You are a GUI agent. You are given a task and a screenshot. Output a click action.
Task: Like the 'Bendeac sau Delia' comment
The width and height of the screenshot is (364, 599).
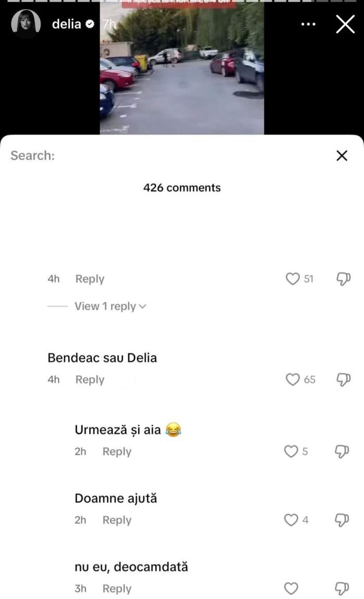293,379
